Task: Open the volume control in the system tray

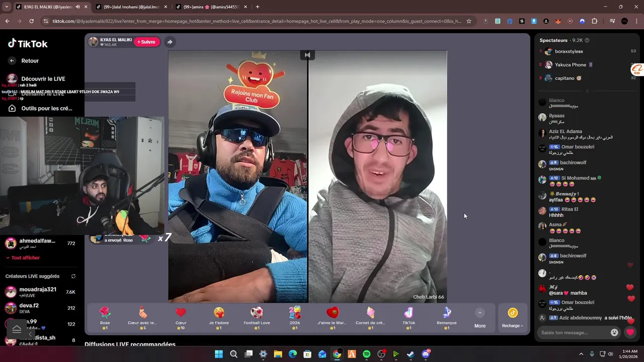Action: (610, 354)
